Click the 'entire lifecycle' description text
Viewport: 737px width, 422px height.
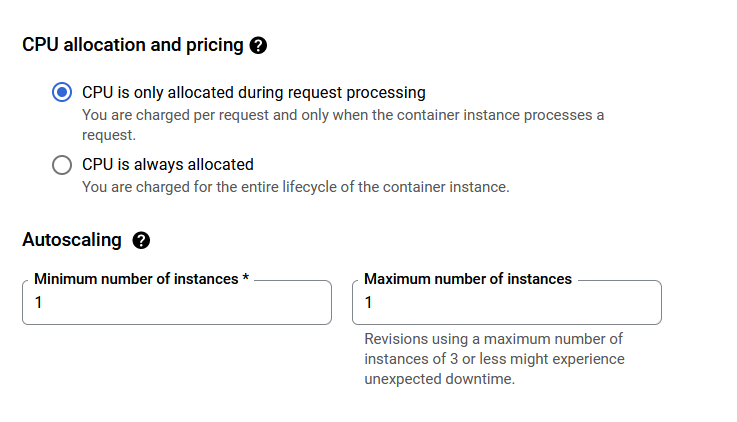click(x=296, y=187)
